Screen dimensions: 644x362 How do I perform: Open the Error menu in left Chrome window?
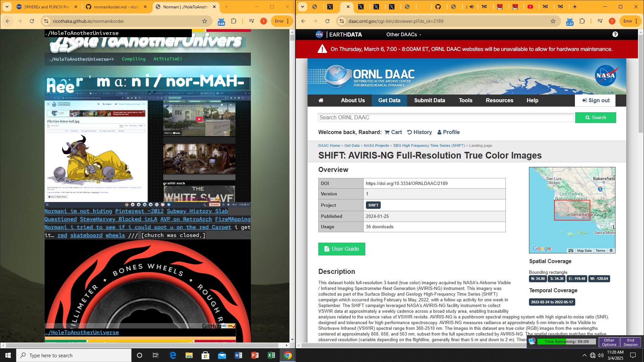click(x=282, y=21)
